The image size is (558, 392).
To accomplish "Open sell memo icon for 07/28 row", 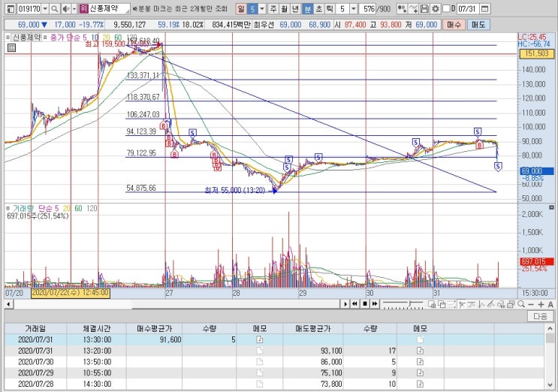I will coord(420,384).
